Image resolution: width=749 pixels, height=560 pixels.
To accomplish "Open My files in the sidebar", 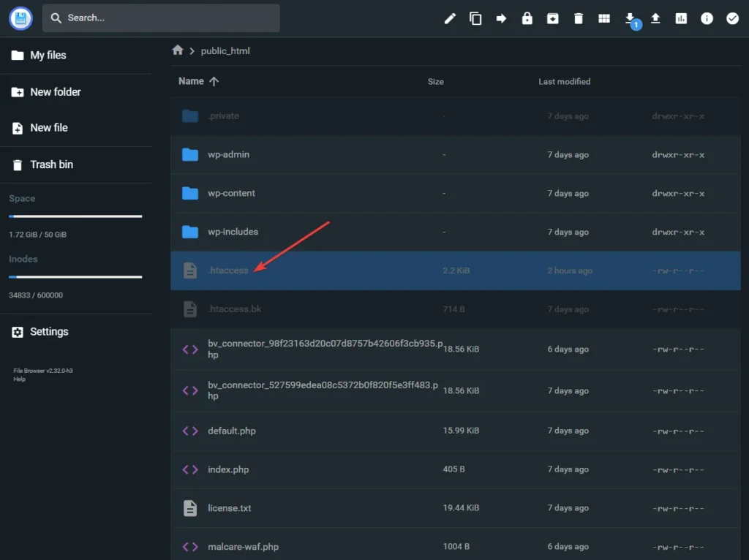I will point(48,55).
